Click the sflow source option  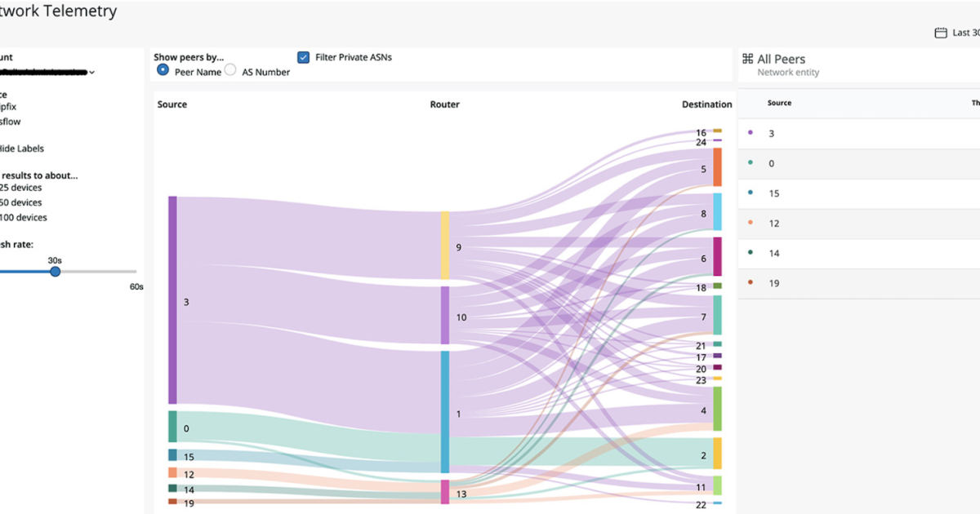coord(9,122)
